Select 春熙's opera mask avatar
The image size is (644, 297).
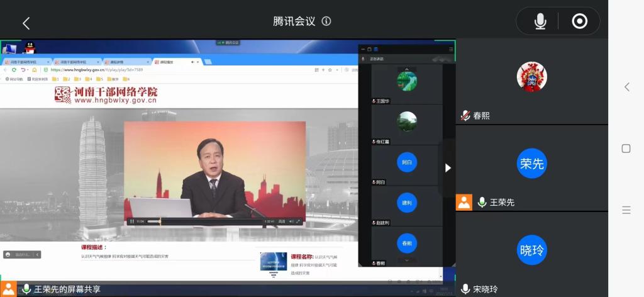pos(531,77)
